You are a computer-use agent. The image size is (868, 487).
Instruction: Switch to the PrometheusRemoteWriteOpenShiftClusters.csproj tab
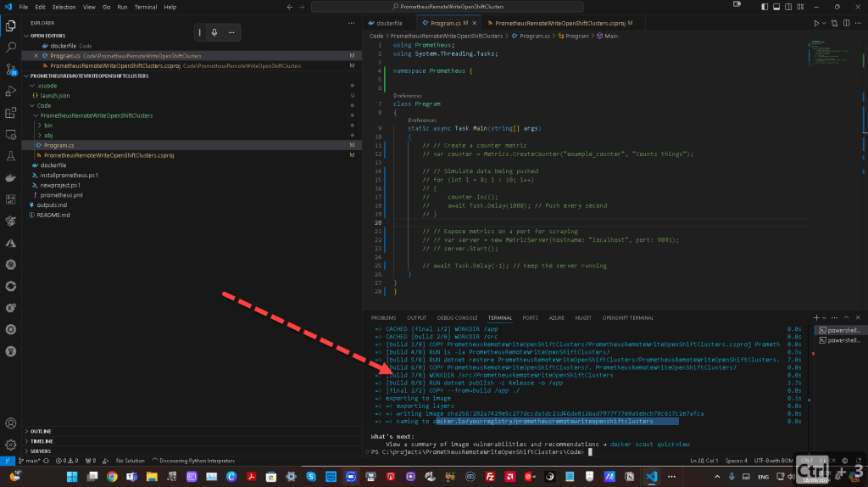560,23
